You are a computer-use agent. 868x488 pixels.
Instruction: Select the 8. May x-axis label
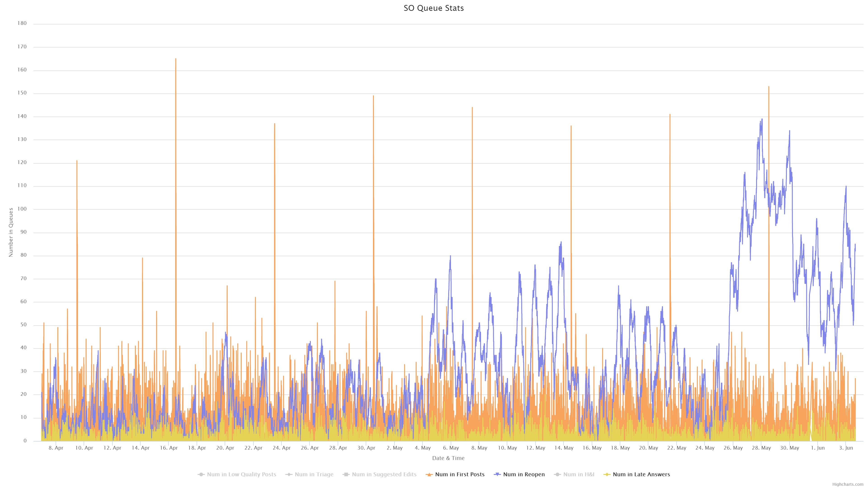[x=479, y=448]
